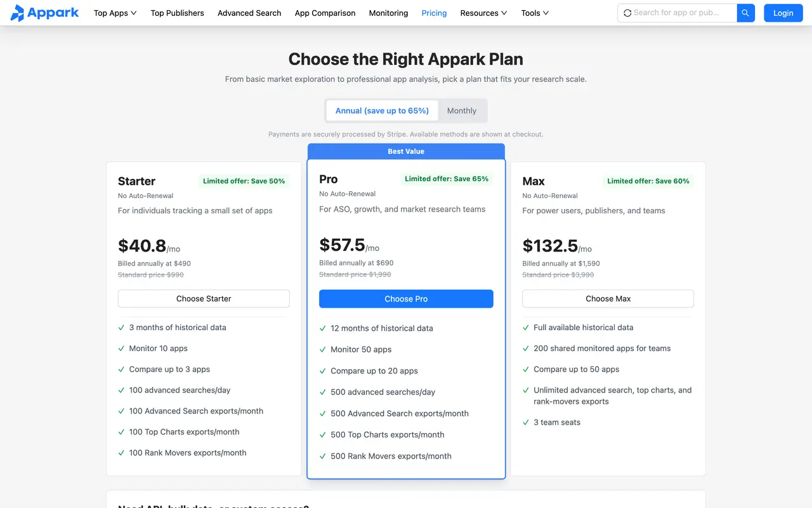Click checkmark beside 'Unlimited advanced search' feature
Image resolution: width=812 pixels, height=508 pixels.
tap(526, 391)
